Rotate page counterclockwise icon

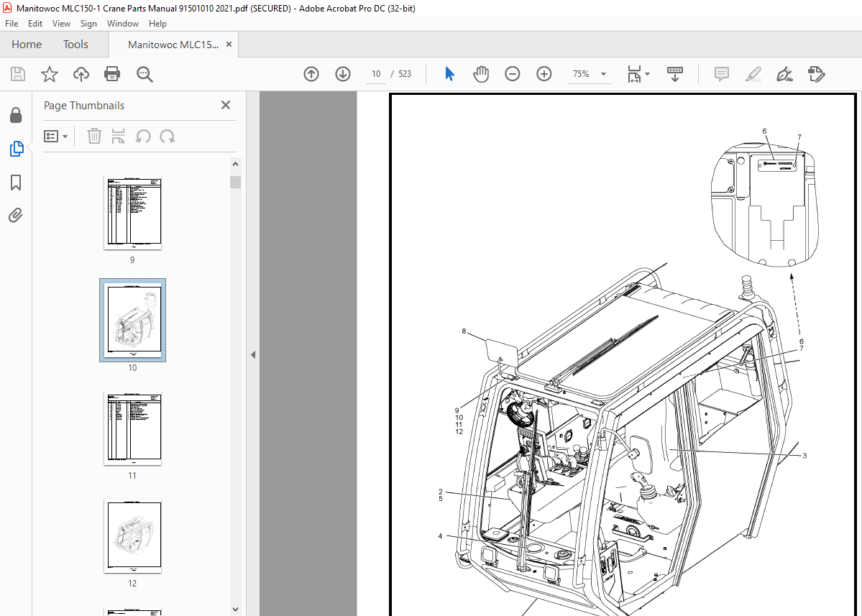(x=143, y=136)
